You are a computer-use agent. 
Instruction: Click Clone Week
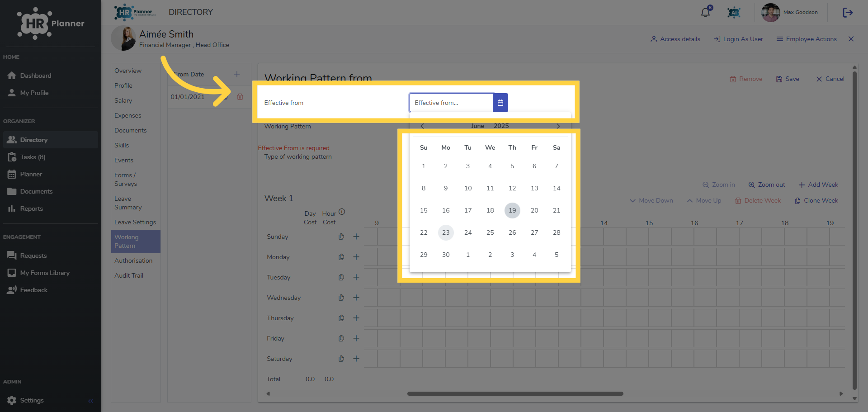pyautogui.click(x=816, y=200)
